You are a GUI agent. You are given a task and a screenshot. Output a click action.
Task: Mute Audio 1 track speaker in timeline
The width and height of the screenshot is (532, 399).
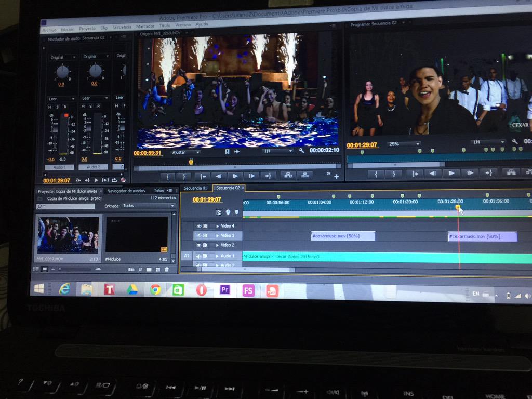click(199, 256)
